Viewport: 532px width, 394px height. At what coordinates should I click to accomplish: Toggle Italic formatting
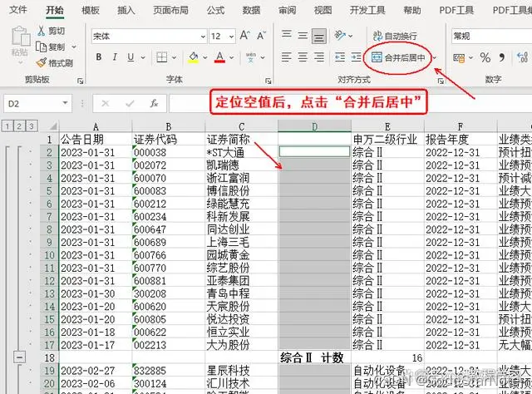[x=115, y=57]
